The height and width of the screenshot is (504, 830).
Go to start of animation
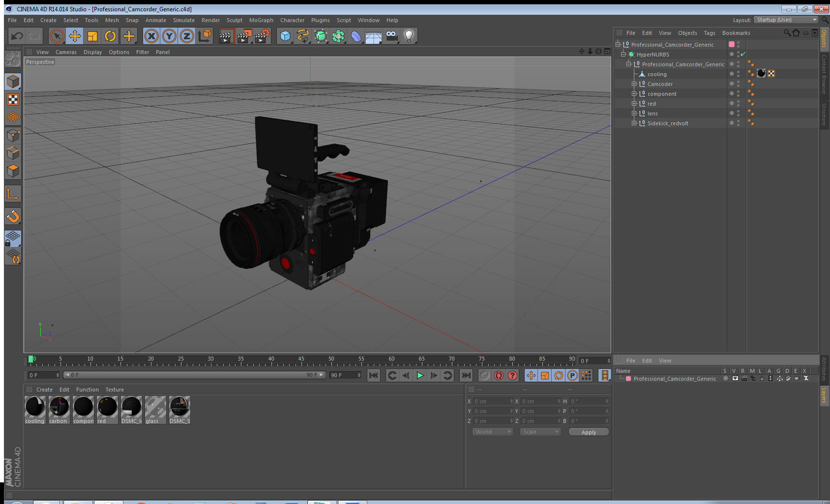tap(374, 375)
